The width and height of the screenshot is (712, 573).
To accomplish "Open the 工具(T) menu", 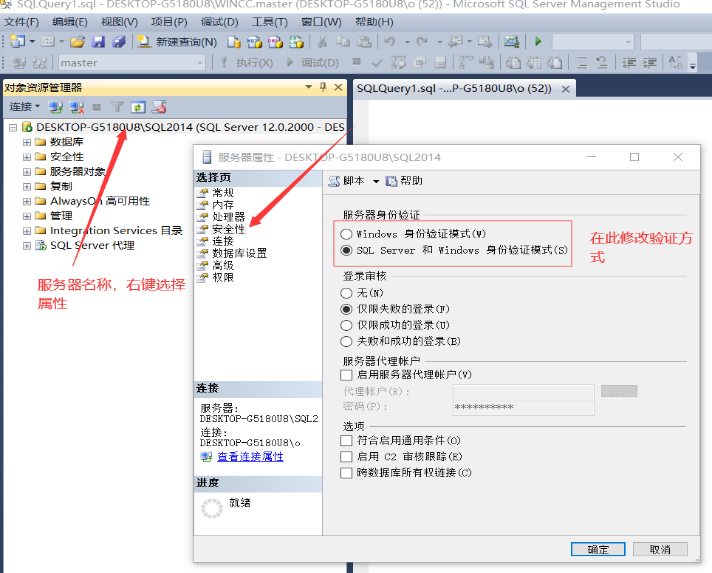I will pos(269,22).
